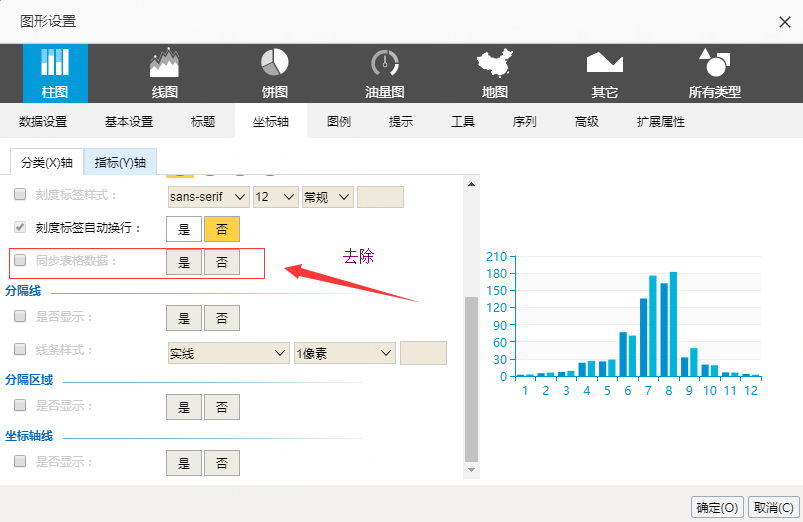Set 分隔线 是否显示 to 否
The width and height of the screenshot is (803, 522).
point(222,318)
